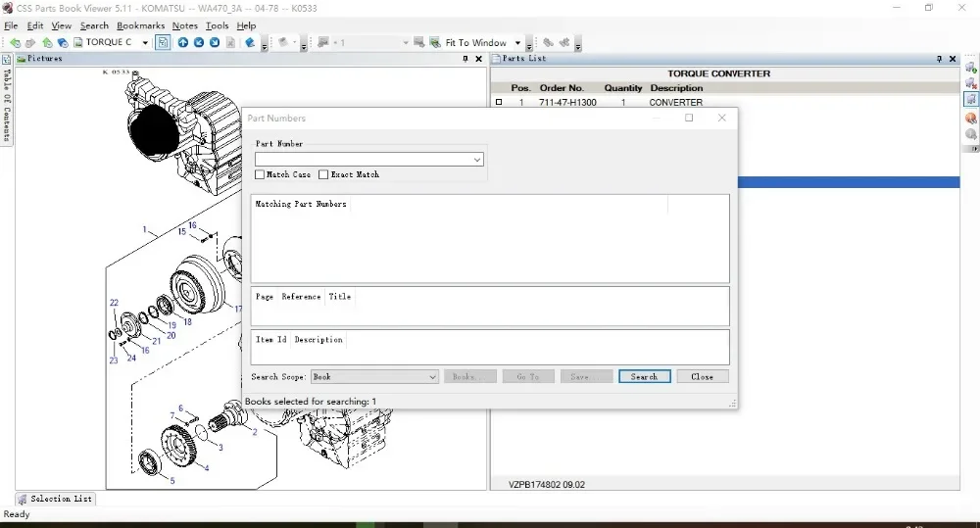Select the Selection List tab at bottom
The image size is (980, 528).
(x=55, y=499)
